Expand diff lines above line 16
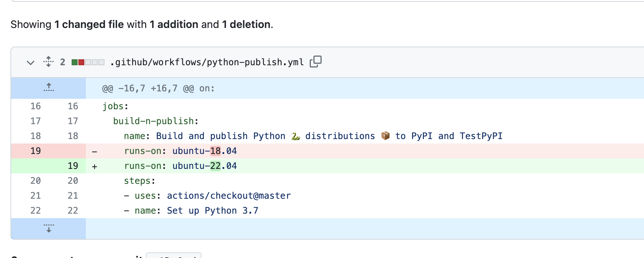Image resolution: width=644 pixels, height=258 pixels. pyautogui.click(x=49, y=88)
